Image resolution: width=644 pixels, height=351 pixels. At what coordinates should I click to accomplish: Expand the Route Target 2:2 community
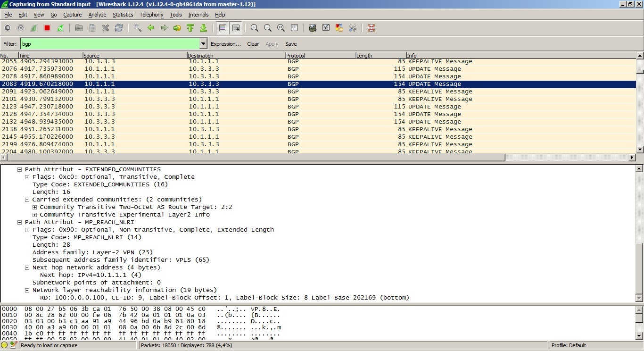click(x=35, y=207)
